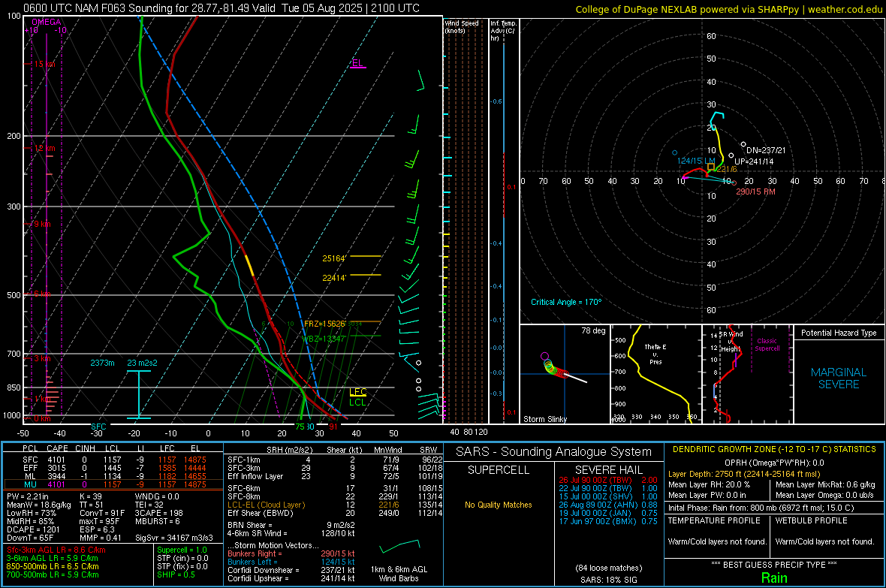Click the MMP = 0.41 value
886x588 pixels.
[101, 538]
